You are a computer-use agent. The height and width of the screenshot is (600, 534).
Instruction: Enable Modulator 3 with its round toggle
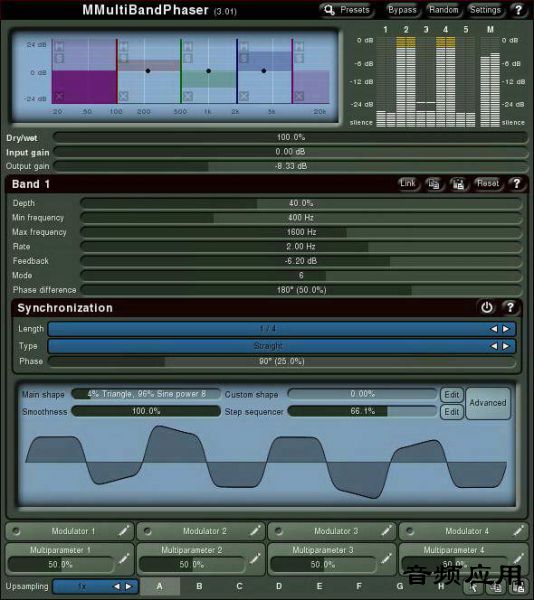(x=279, y=531)
